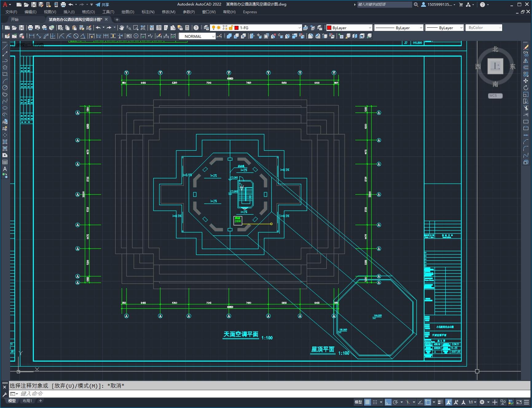This screenshot has height=408, width=532.
Task: Click Angular dimension tool icon
Action: point(83,36)
